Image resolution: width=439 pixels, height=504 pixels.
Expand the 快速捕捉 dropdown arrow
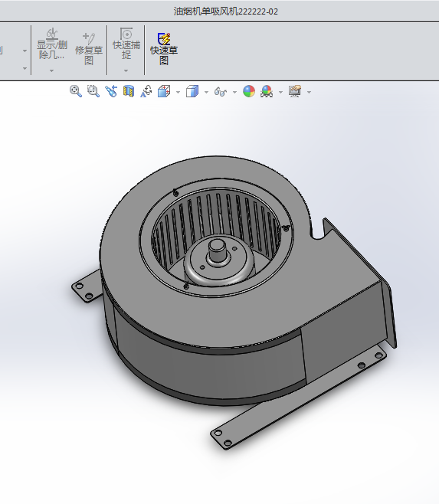coord(126,70)
